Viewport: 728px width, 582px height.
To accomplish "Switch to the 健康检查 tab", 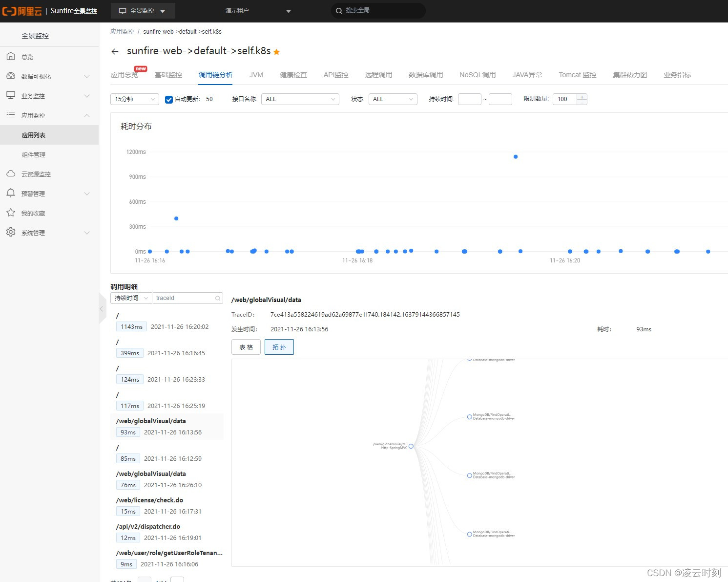I will 293,75.
